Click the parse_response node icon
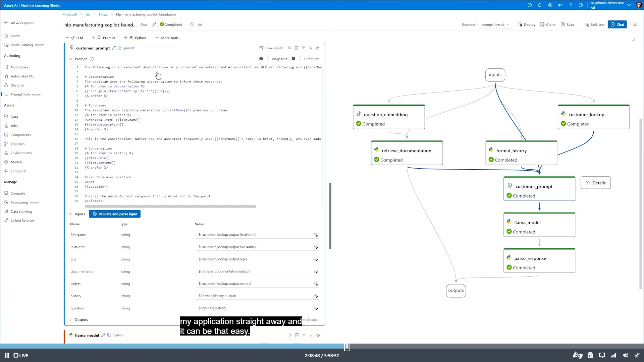Viewport: 644px width, 362px height. click(x=511, y=258)
